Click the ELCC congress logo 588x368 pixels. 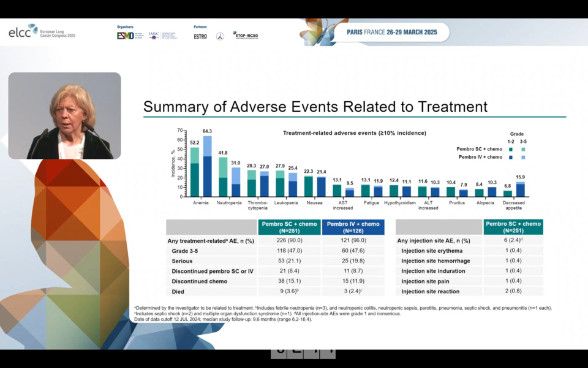pyautogui.click(x=42, y=32)
